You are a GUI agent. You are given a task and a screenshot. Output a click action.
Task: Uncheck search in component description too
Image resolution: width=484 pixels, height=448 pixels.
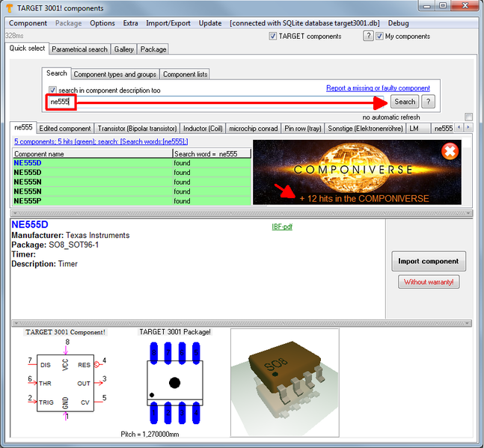pos(52,90)
